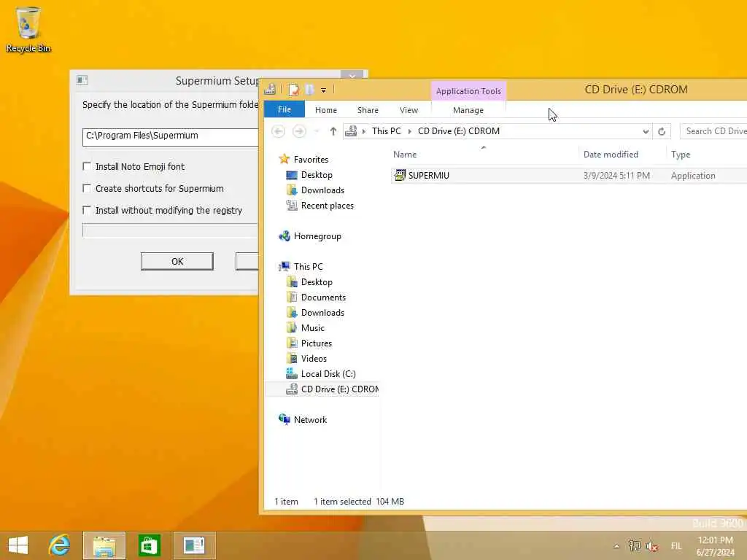This screenshot has width=747, height=560.
Task: Click Explorer title bar drive icon
Action: tap(270, 89)
